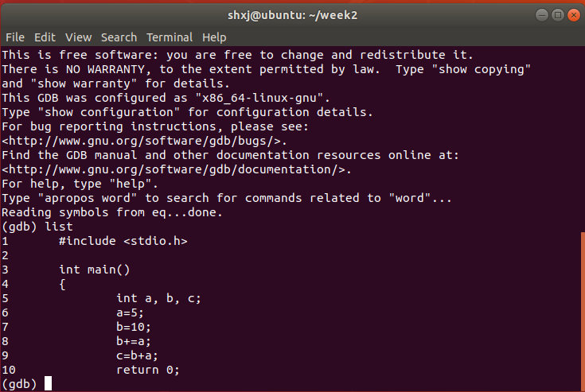Viewport: 585px width, 392px height.
Task: Open the Help menu
Action: [214, 37]
